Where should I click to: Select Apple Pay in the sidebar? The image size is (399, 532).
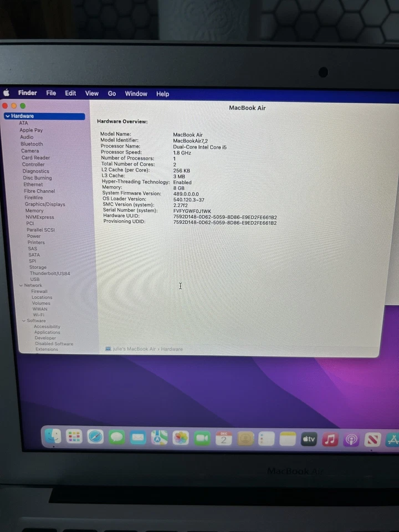[x=31, y=130]
